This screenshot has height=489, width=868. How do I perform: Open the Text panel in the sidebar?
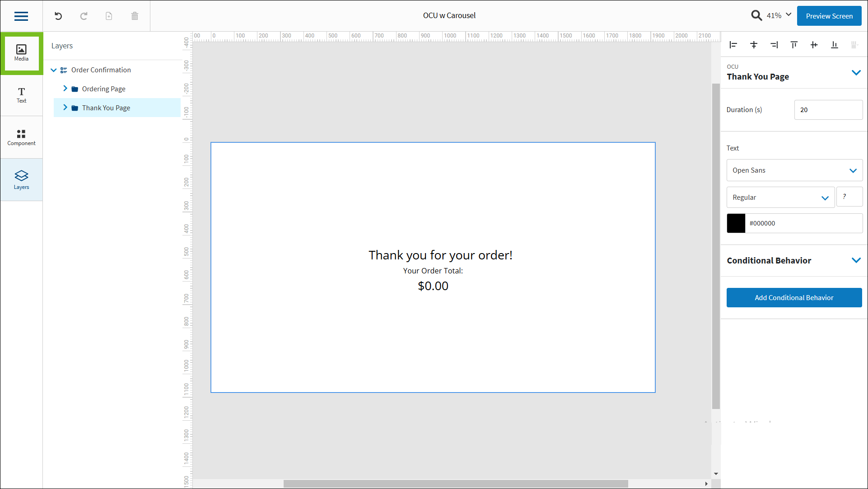point(21,95)
